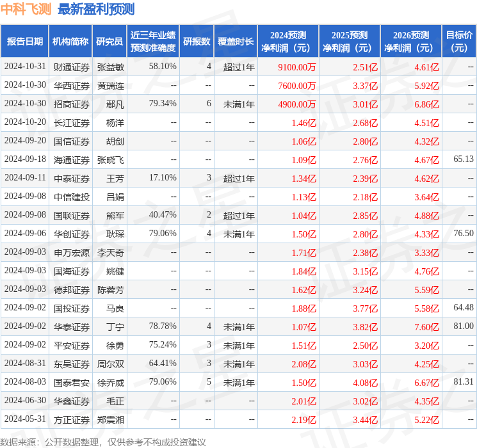Screen dimensions: 477x448
Task: Select the 国投证券 institution cell
Action: (72, 308)
